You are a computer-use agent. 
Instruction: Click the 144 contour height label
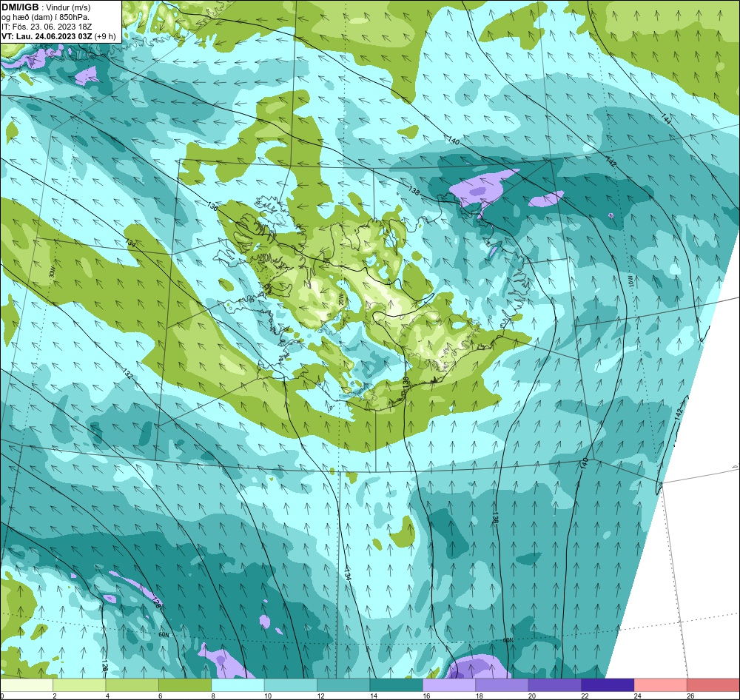(666, 119)
